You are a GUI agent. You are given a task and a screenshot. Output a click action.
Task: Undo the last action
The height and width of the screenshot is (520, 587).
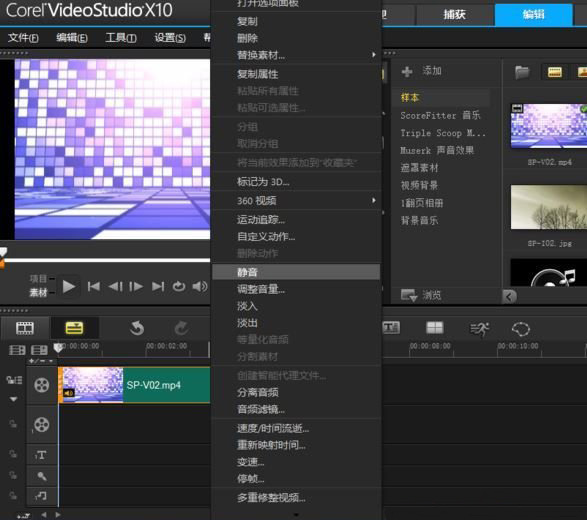click(x=137, y=328)
